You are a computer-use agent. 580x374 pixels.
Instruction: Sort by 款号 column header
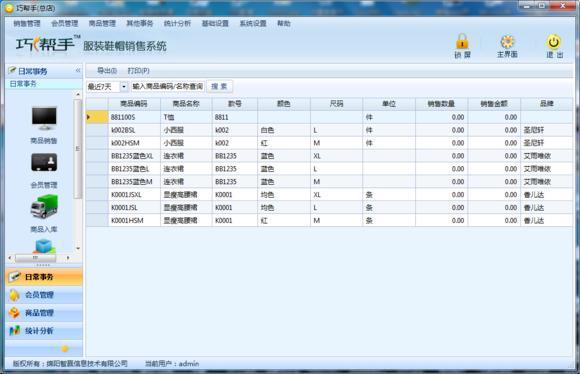pos(235,104)
